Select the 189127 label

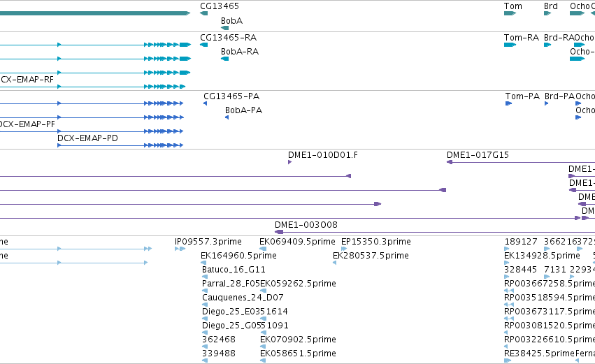tap(521, 242)
